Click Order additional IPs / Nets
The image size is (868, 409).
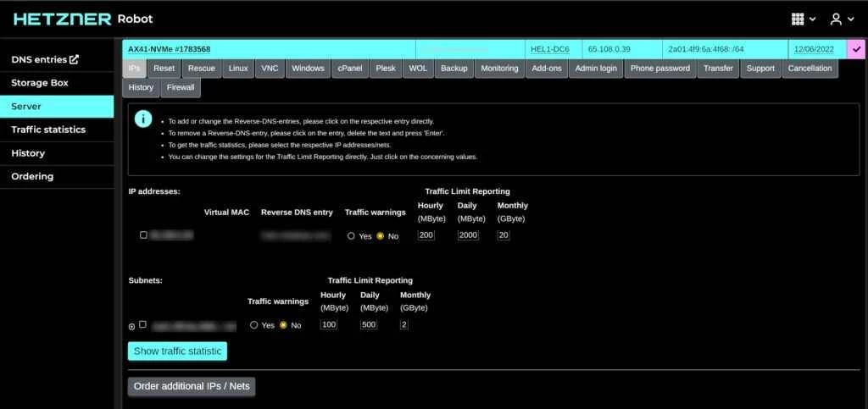click(192, 386)
